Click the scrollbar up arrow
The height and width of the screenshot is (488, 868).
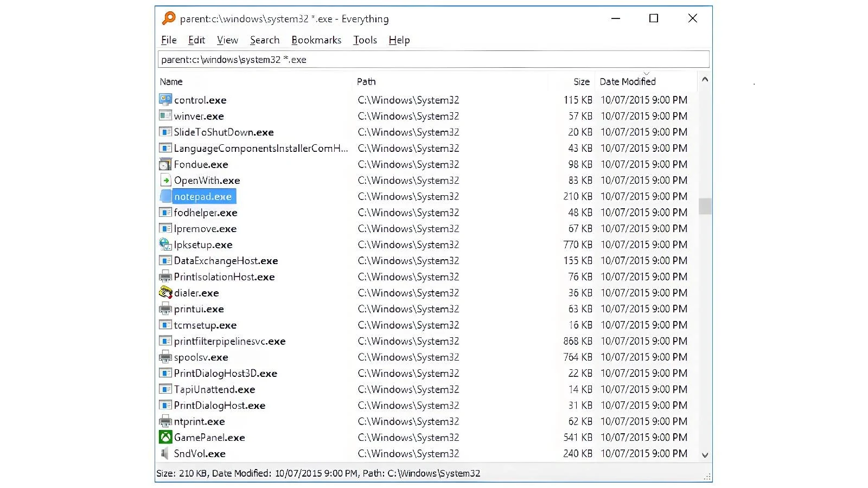(x=705, y=79)
